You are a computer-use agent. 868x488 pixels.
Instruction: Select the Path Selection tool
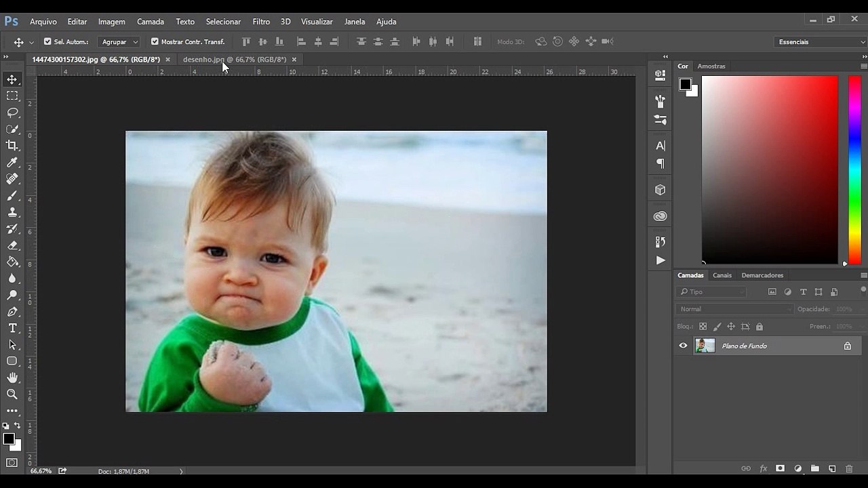(x=12, y=345)
